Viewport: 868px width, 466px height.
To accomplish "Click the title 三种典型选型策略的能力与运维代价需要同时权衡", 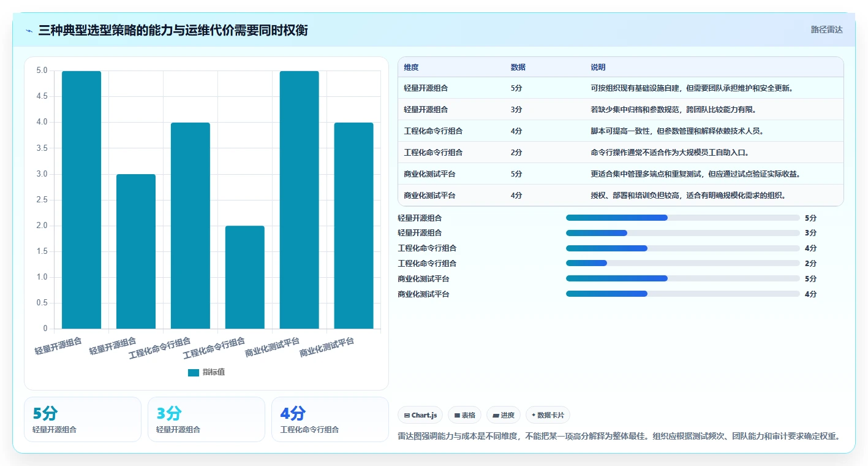I will pos(173,31).
